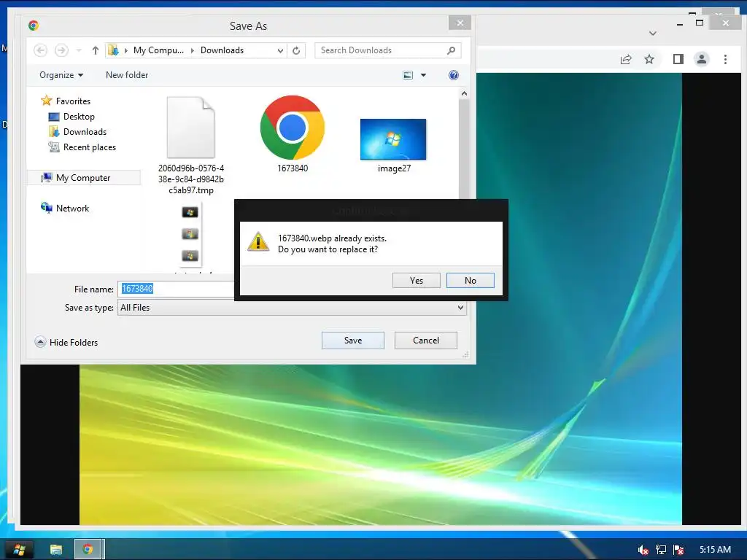Click the network tray icon
This screenshot has width=747, height=560.
(661, 550)
